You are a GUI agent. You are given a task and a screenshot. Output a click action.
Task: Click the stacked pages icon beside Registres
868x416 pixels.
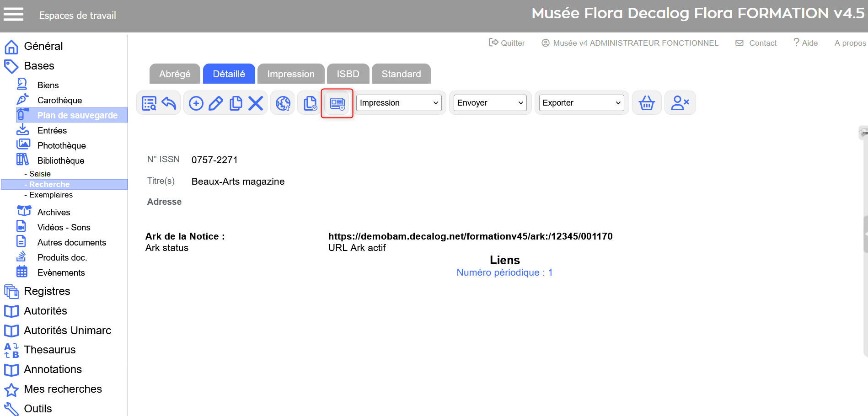(11, 291)
